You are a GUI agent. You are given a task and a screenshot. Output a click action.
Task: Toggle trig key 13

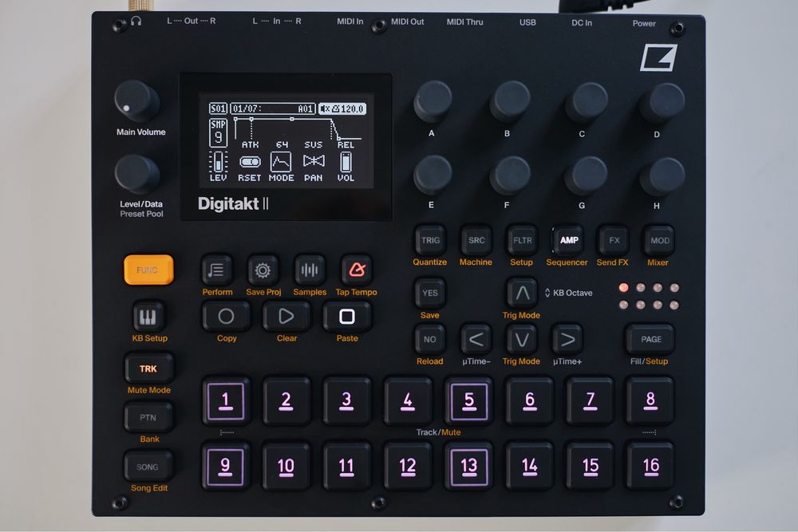click(468, 467)
